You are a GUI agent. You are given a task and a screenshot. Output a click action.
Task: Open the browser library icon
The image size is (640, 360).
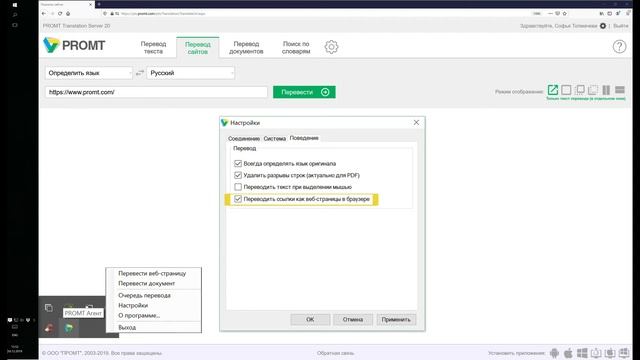pyautogui.click(x=602, y=13)
